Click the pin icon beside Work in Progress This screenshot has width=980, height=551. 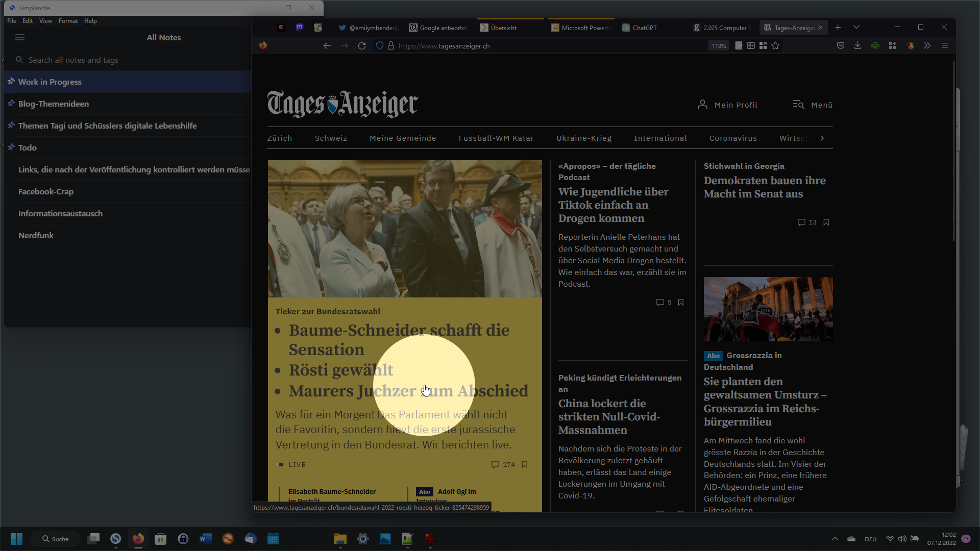(x=11, y=81)
